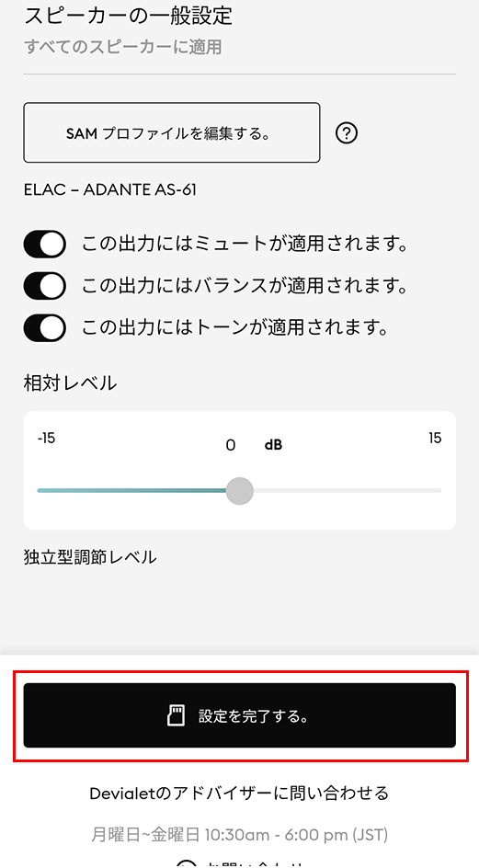The width and height of the screenshot is (479, 868).
Task: Select the 15 maximum level label
Action: (435, 439)
